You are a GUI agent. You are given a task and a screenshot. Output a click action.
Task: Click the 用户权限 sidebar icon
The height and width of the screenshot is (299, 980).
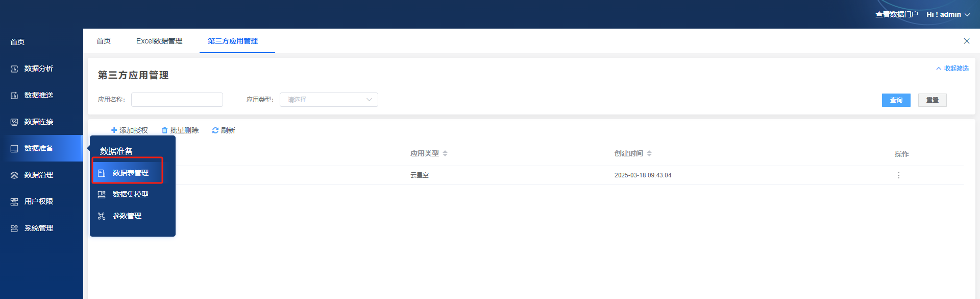(x=14, y=202)
